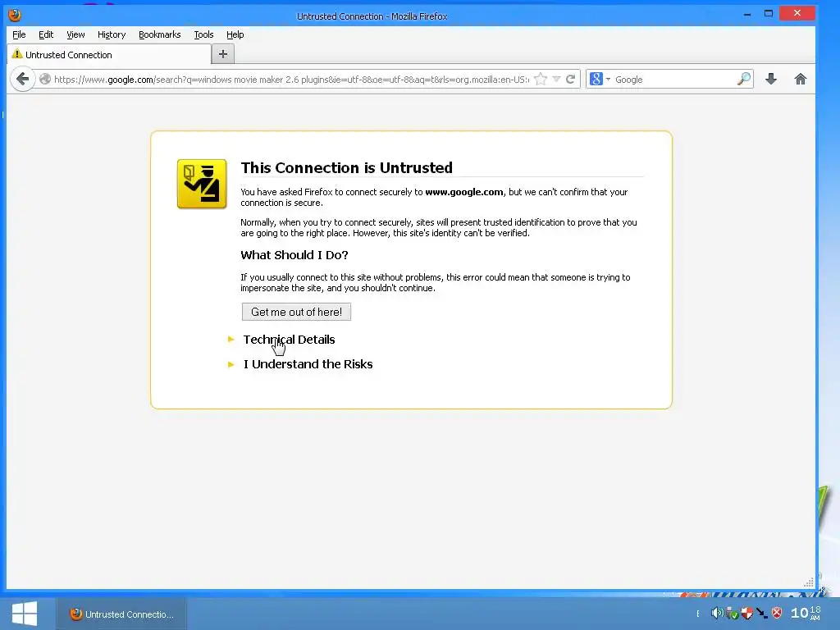Click the back arrow navigation button
Image resolution: width=840 pixels, height=630 pixels.
pyautogui.click(x=22, y=80)
